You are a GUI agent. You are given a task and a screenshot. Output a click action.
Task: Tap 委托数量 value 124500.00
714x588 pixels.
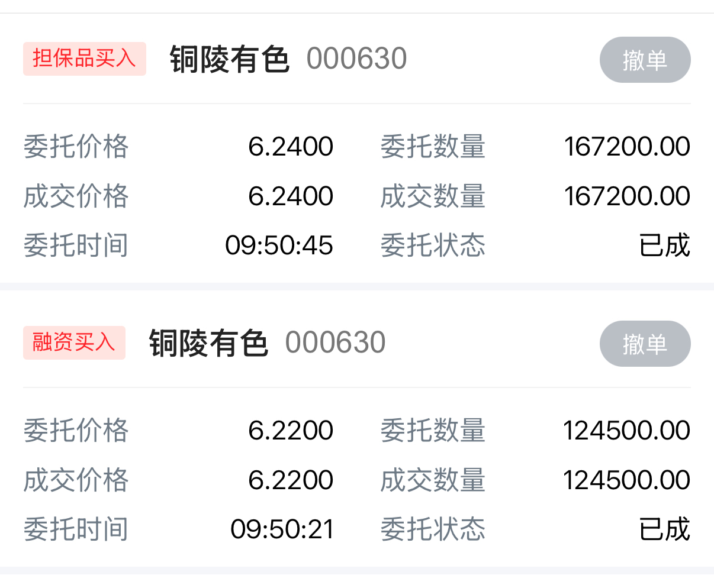[x=626, y=431]
